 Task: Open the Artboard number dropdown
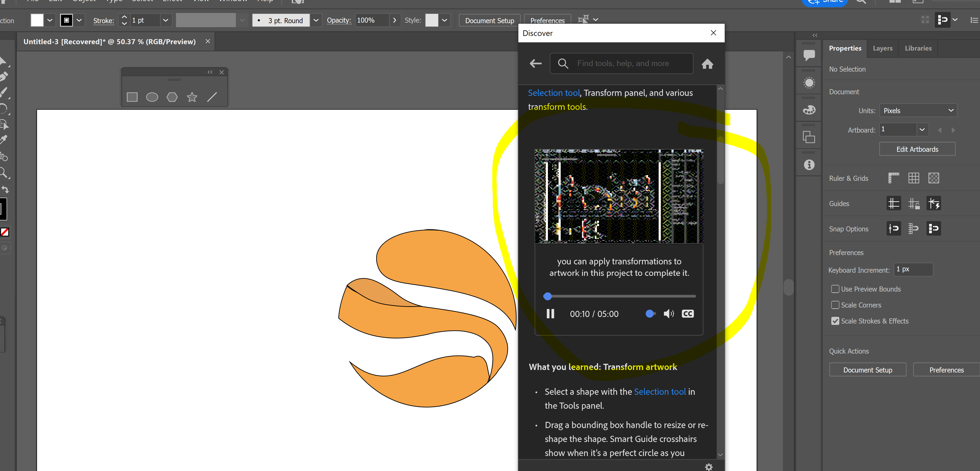(x=922, y=129)
